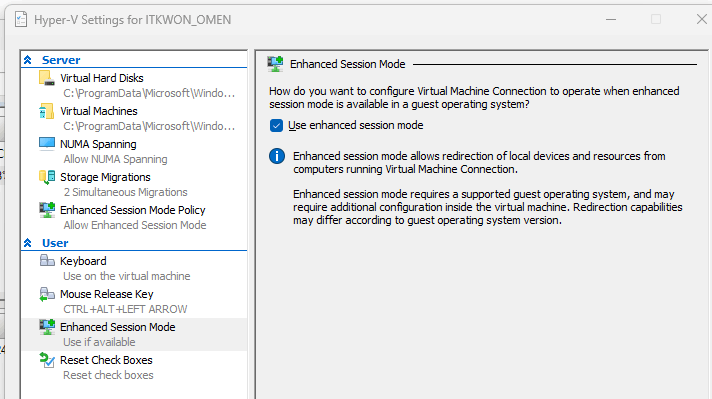Close the Hyper-V Settings window
The width and height of the screenshot is (712, 399).
click(702, 19)
